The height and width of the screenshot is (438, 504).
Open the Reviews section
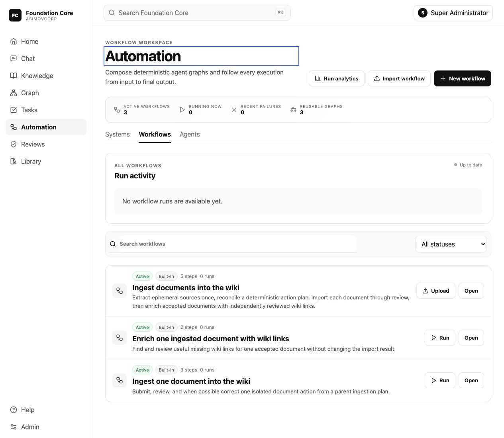[46, 144]
